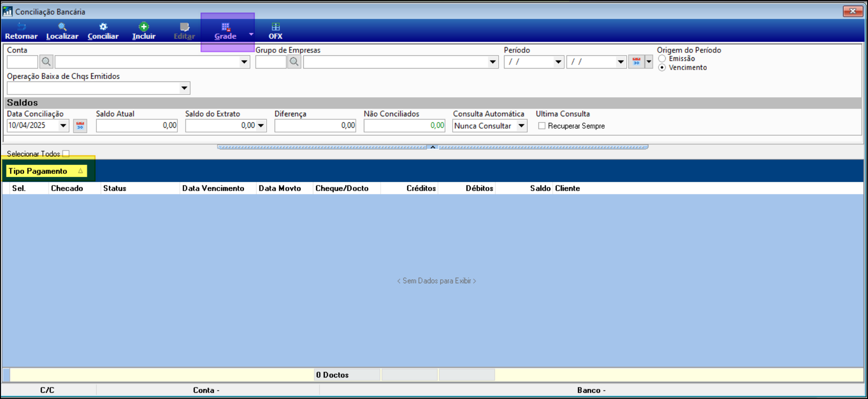Click the Sel. column header
The width and height of the screenshot is (868, 399).
(x=29, y=188)
